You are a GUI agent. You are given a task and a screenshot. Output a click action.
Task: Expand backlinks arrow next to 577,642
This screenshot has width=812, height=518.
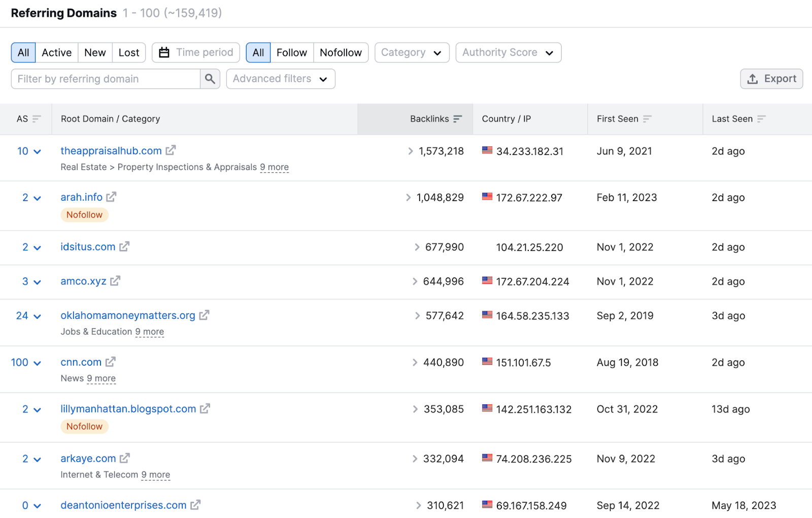pos(418,315)
